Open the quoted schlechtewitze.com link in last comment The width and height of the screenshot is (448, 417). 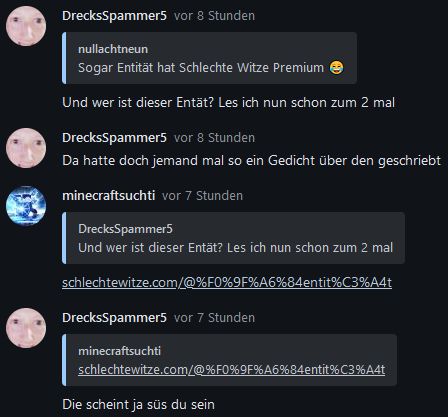point(232,370)
